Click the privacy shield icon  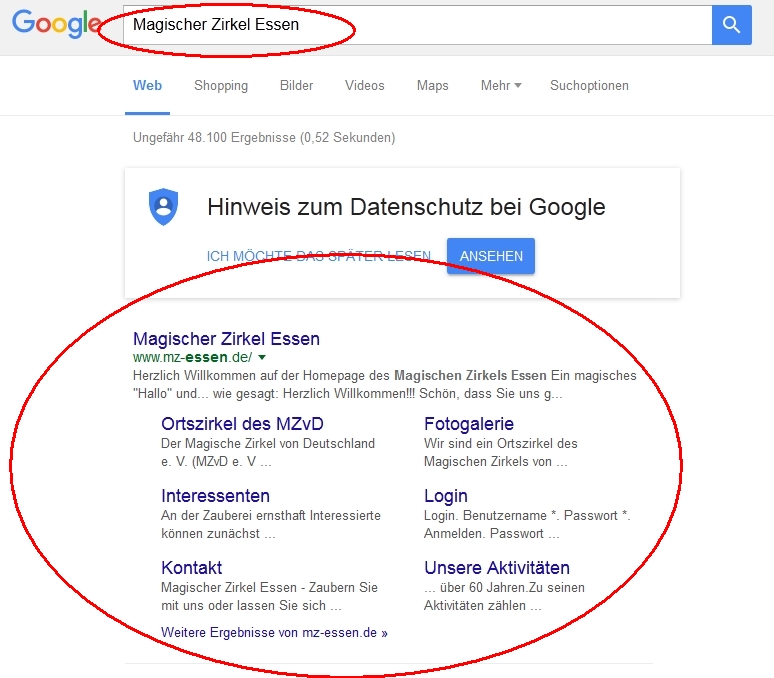pos(163,206)
